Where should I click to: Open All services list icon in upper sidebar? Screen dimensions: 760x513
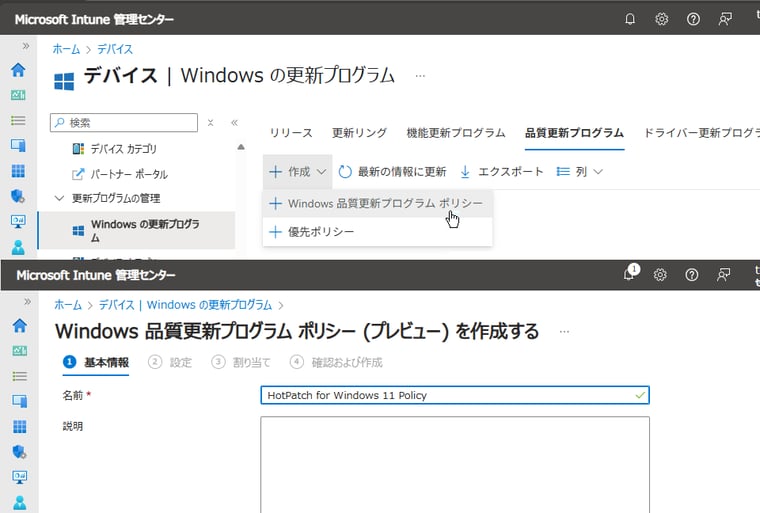coord(18,120)
